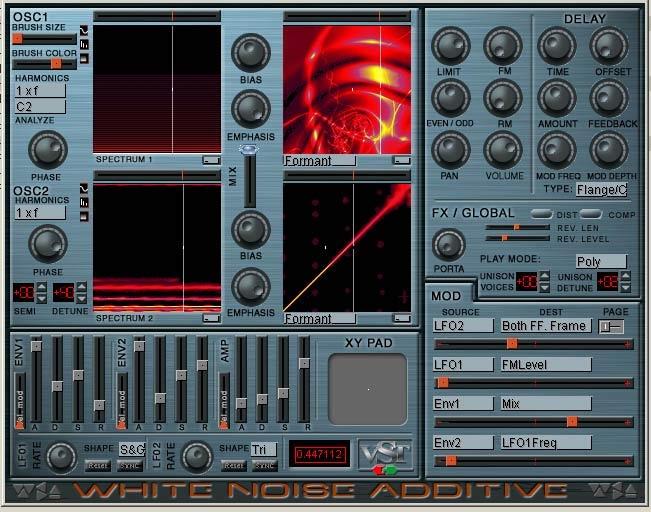Click the VOLUME knob
Screen dimensions: 651x512
[503, 150]
